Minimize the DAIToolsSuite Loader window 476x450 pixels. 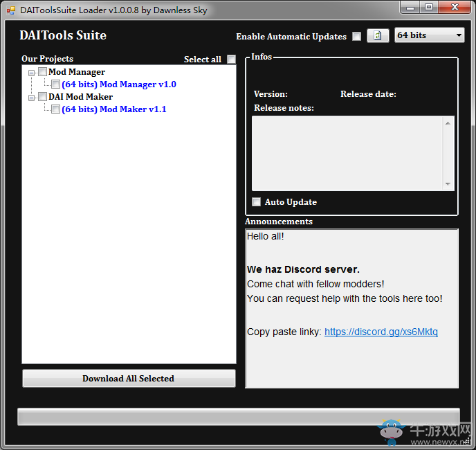point(410,8)
